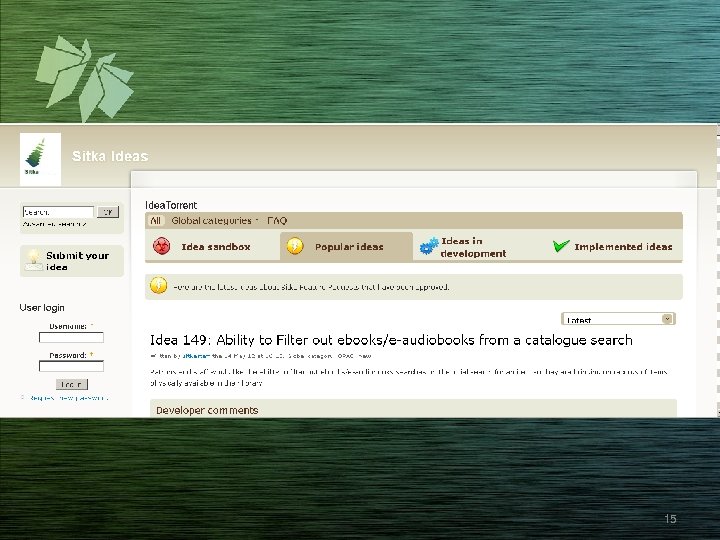The width and height of the screenshot is (720, 540).
Task: Select the All menu item
Action: point(156,221)
